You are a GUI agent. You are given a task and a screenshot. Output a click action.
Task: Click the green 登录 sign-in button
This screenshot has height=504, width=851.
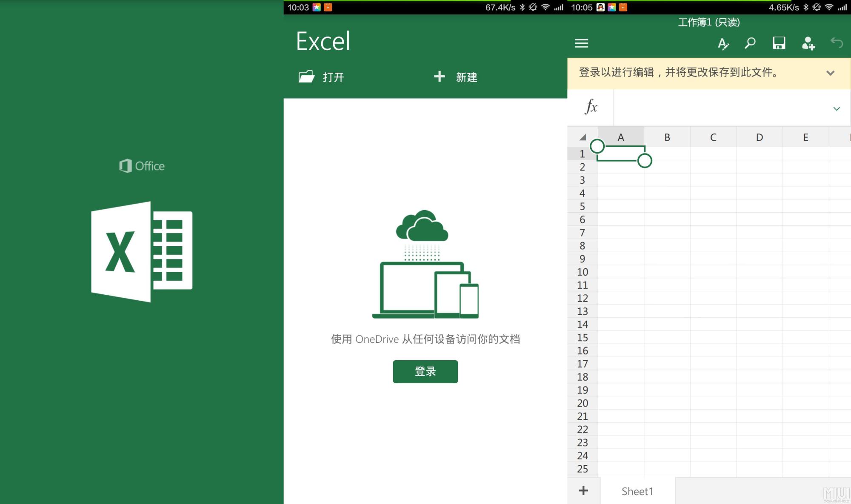(425, 371)
